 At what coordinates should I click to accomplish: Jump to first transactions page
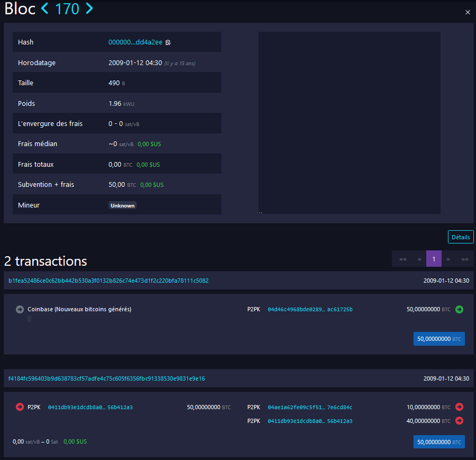[x=403, y=259]
